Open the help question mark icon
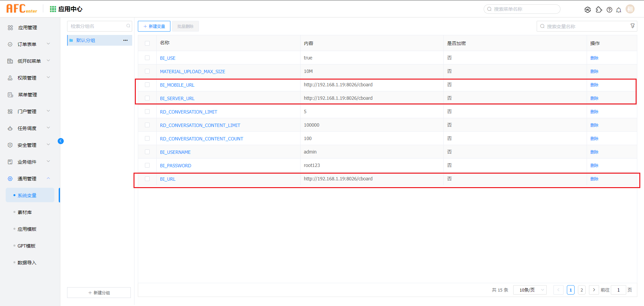This screenshot has height=306, width=644. coord(609,10)
